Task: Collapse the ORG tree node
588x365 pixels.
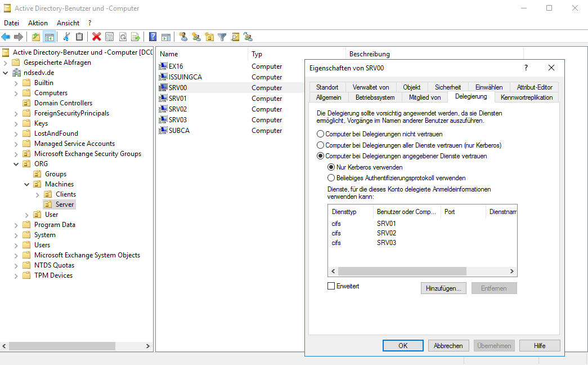Action: [x=16, y=164]
